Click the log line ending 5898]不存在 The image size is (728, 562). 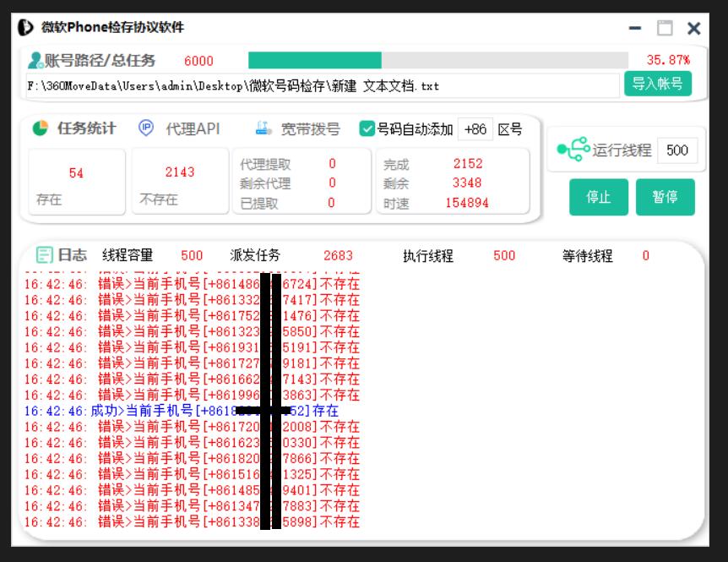[x=193, y=521]
